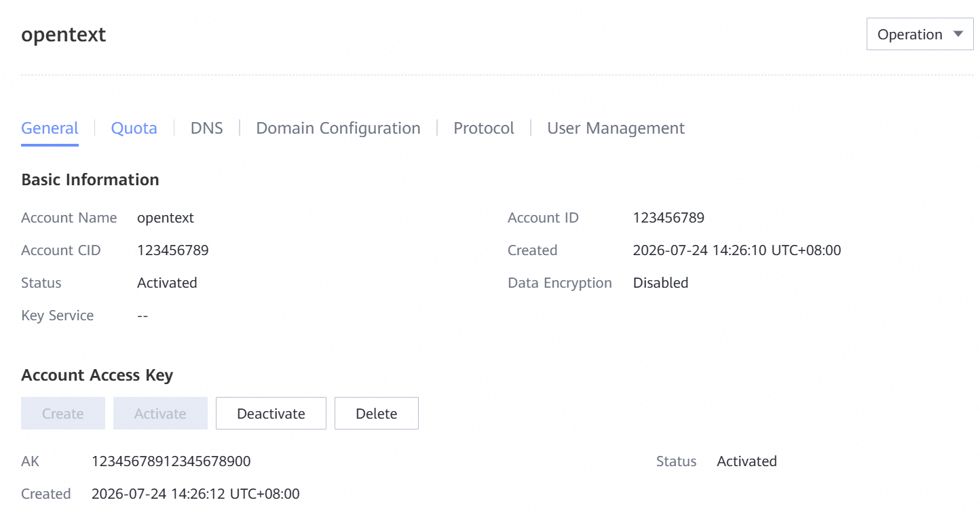
Task: Deactivate the account access key
Action: click(x=271, y=414)
